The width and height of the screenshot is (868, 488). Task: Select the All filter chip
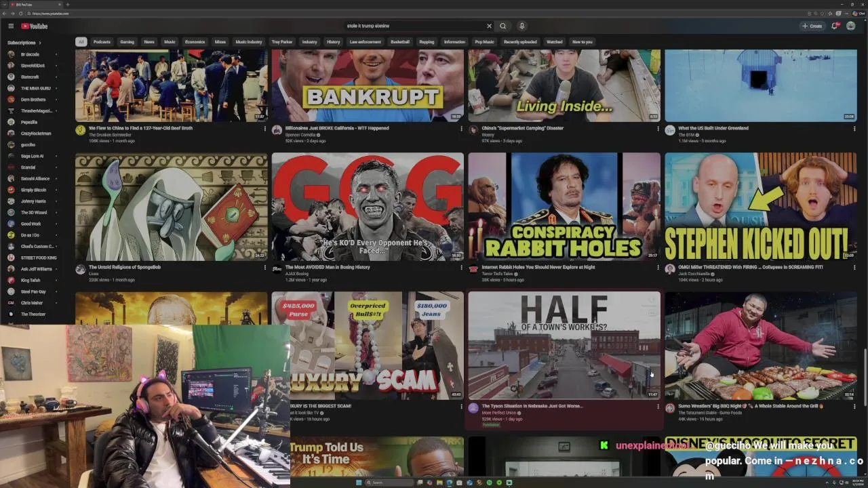coord(81,42)
